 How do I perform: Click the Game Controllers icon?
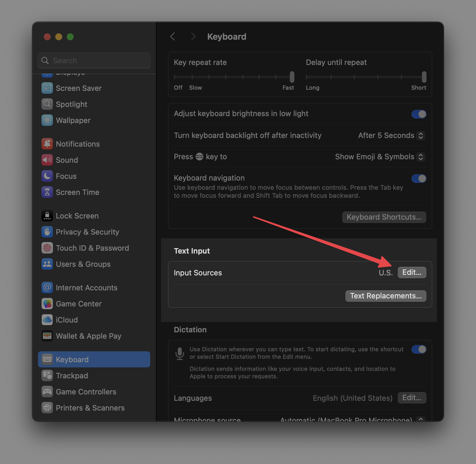(47, 392)
